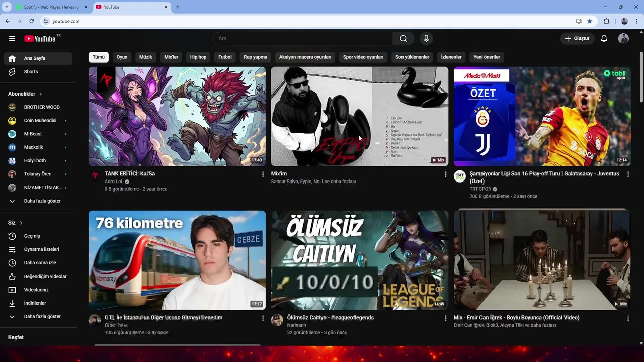Open a new browser tab
Image resolution: width=644 pixels, height=362 pixels.
click(x=178, y=7)
